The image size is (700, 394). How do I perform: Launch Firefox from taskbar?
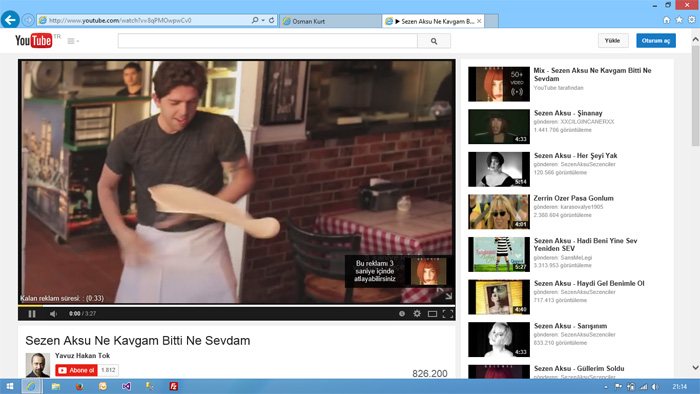coord(79,386)
